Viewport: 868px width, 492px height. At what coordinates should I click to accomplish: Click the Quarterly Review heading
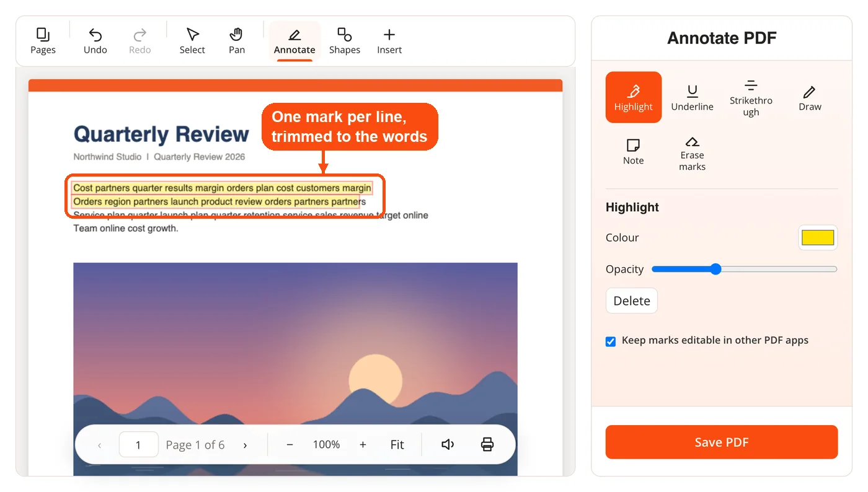161,134
